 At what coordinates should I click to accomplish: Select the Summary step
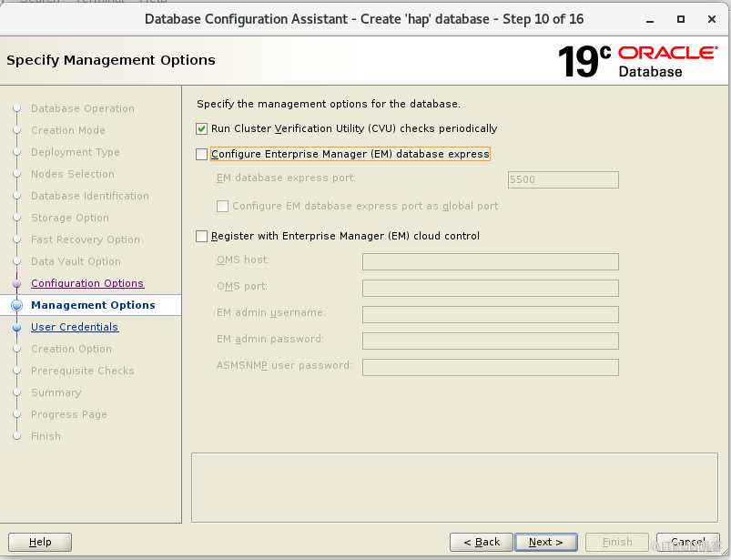pyautogui.click(x=56, y=392)
